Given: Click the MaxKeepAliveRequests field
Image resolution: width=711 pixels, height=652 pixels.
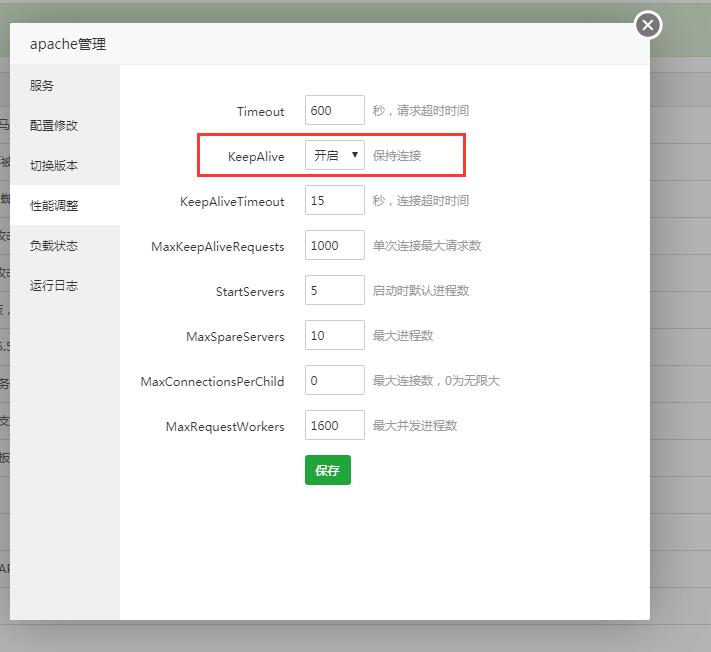Looking at the screenshot, I should (x=335, y=245).
